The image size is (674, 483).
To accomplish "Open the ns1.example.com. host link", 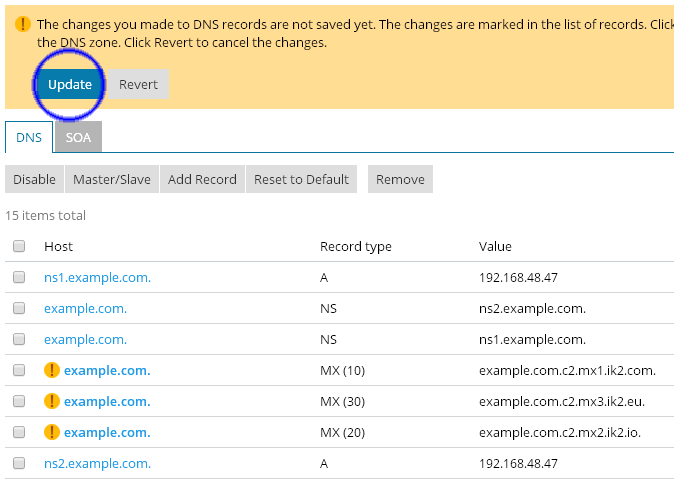I will point(97,277).
